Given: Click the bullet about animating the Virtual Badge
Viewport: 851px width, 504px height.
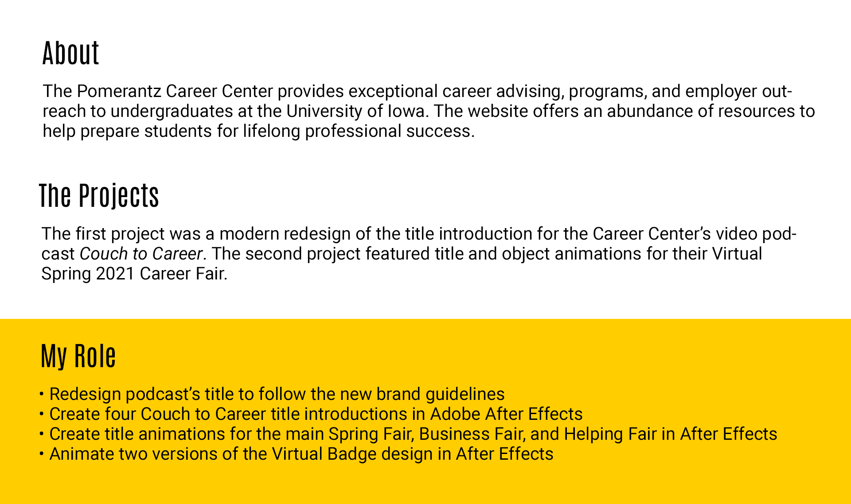Looking at the screenshot, I should [x=301, y=454].
